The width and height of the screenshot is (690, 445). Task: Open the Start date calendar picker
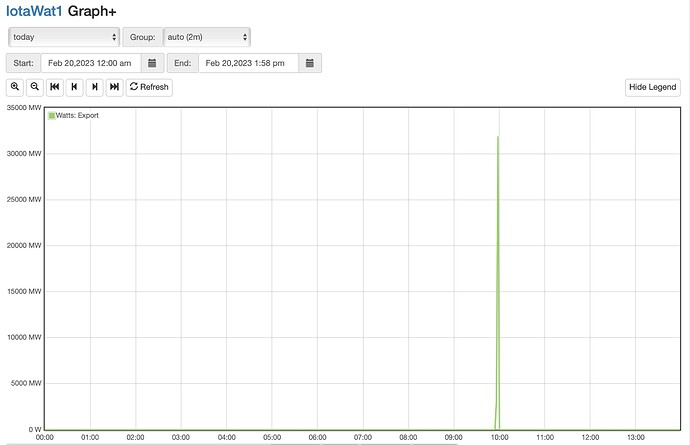click(152, 63)
